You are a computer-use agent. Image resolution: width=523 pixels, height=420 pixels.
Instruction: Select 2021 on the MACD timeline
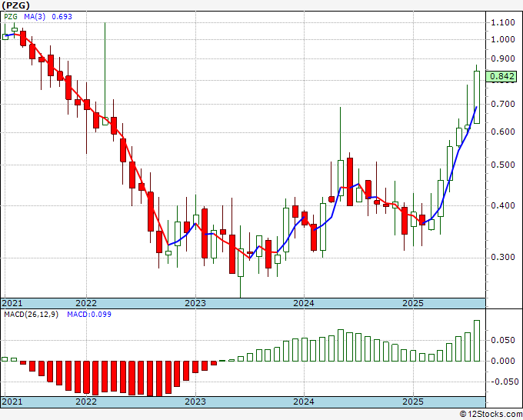click(12, 402)
